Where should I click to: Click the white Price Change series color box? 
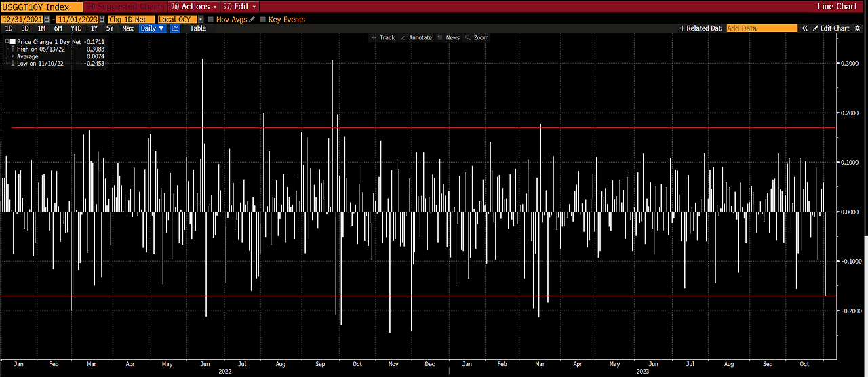[12, 41]
